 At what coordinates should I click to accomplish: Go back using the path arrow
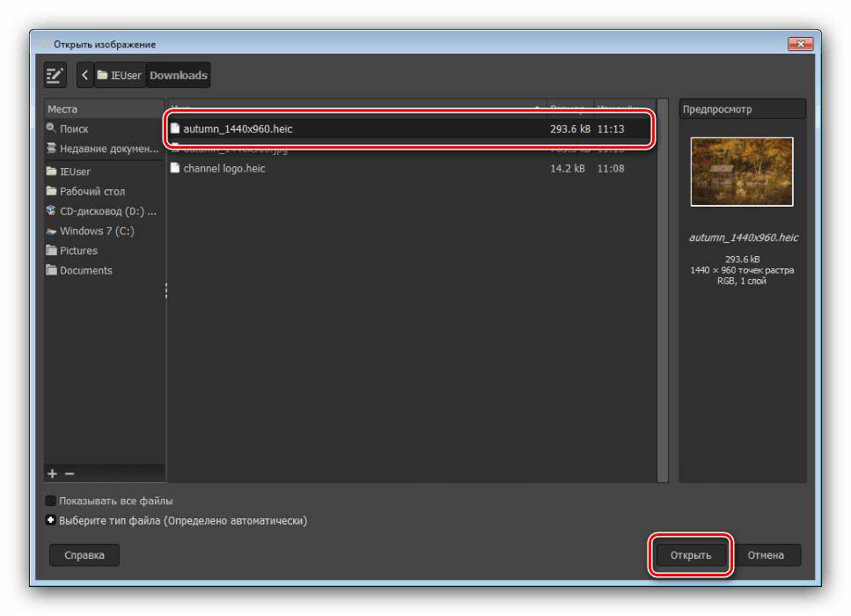pos(84,75)
